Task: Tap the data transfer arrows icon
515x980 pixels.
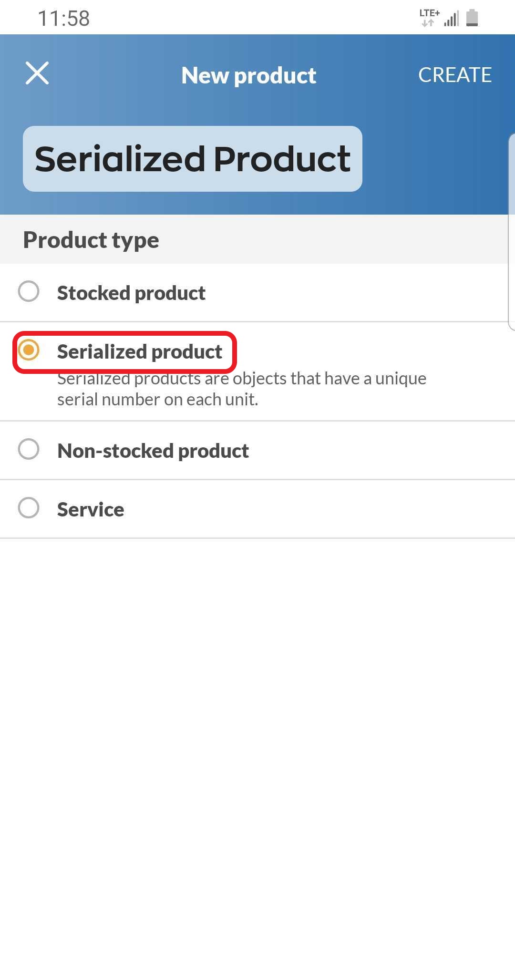Action: 428,23
